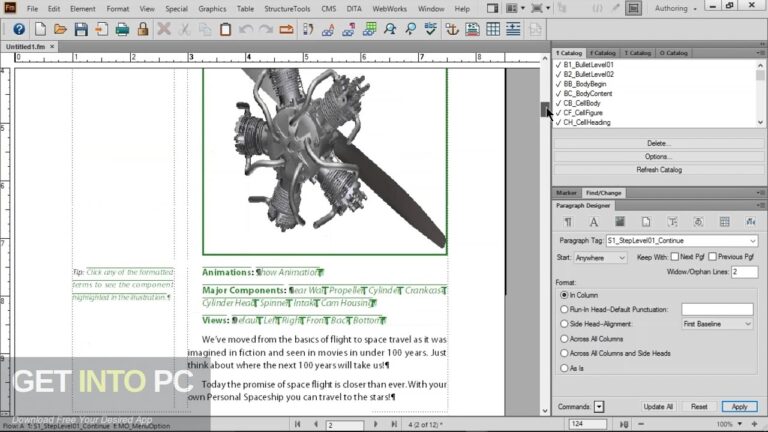Click the Run-In Head punctuation text field
Image resolution: width=768 pixels, height=432 pixels.
[717, 309]
